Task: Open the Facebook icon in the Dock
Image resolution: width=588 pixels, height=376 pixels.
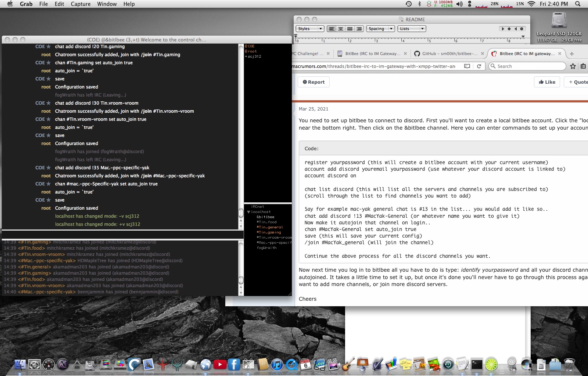Action: (x=234, y=364)
